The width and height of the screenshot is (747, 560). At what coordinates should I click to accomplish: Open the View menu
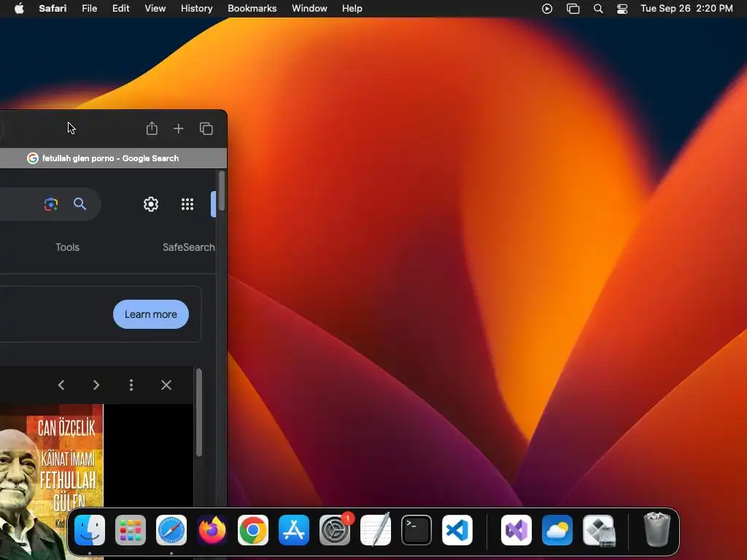pyautogui.click(x=155, y=9)
